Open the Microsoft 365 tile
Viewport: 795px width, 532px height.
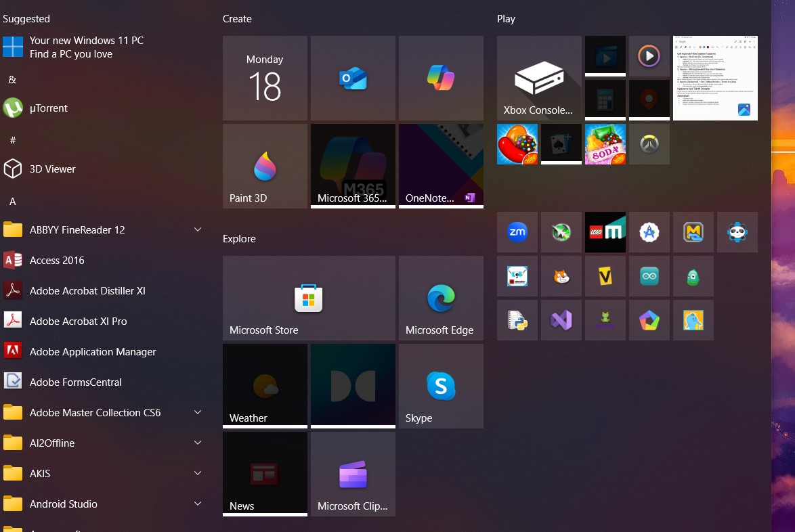pyautogui.click(x=353, y=167)
